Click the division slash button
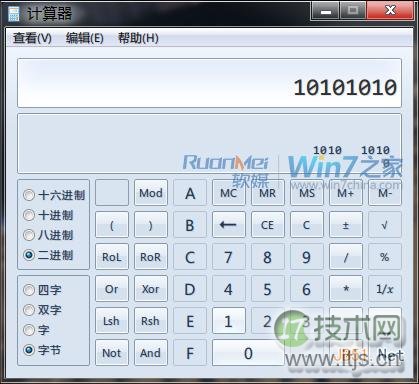Image resolution: width=419 pixels, height=384 pixels. [x=346, y=257]
